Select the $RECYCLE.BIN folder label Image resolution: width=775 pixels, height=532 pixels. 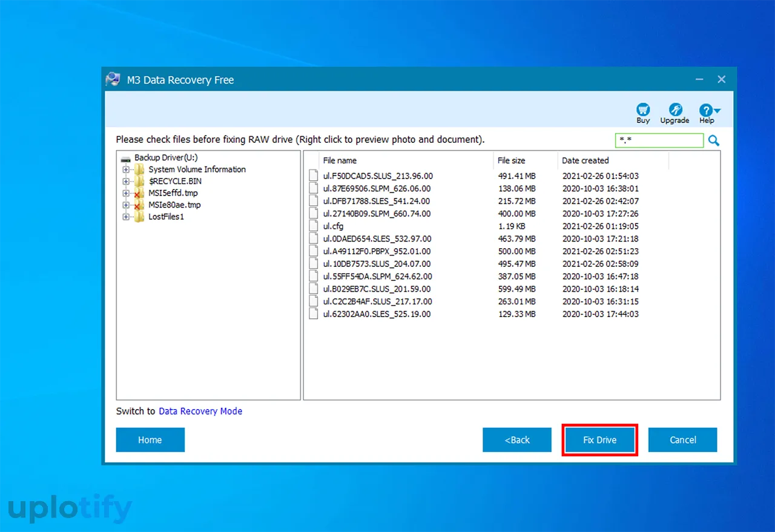click(x=175, y=181)
